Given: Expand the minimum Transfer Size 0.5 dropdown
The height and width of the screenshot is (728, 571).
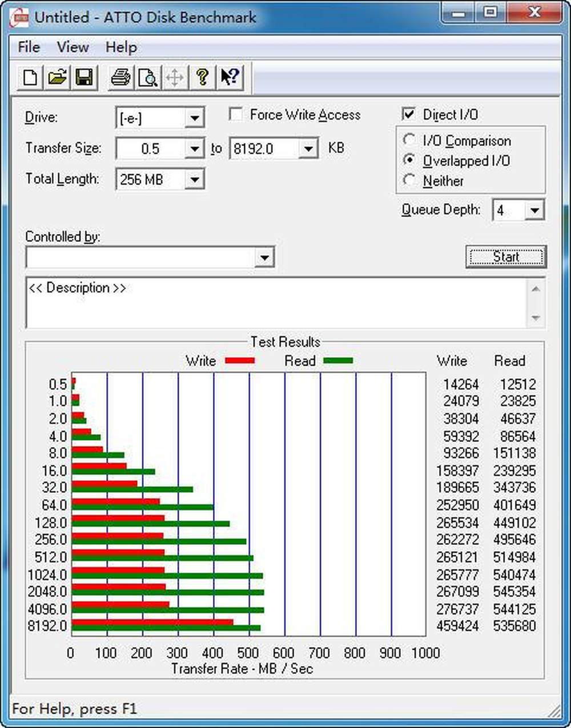Looking at the screenshot, I should click(195, 149).
